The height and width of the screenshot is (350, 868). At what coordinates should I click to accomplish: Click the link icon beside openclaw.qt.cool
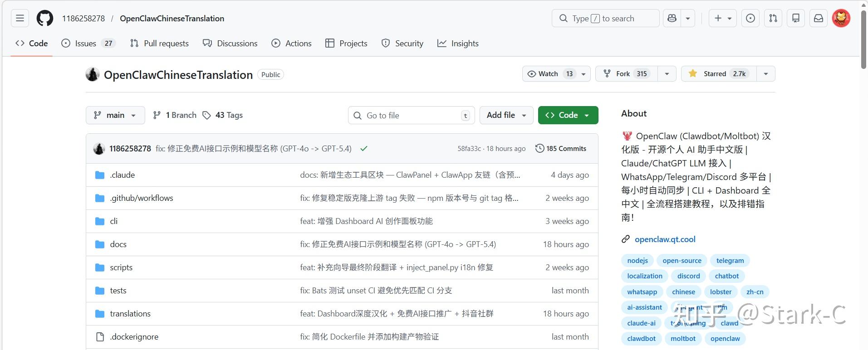coord(626,239)
